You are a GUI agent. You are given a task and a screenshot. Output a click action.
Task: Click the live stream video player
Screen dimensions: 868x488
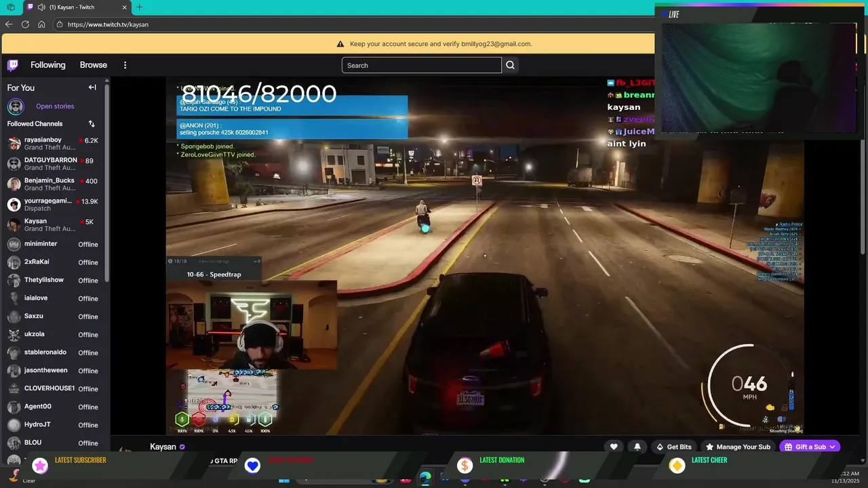tap(485, 256)
